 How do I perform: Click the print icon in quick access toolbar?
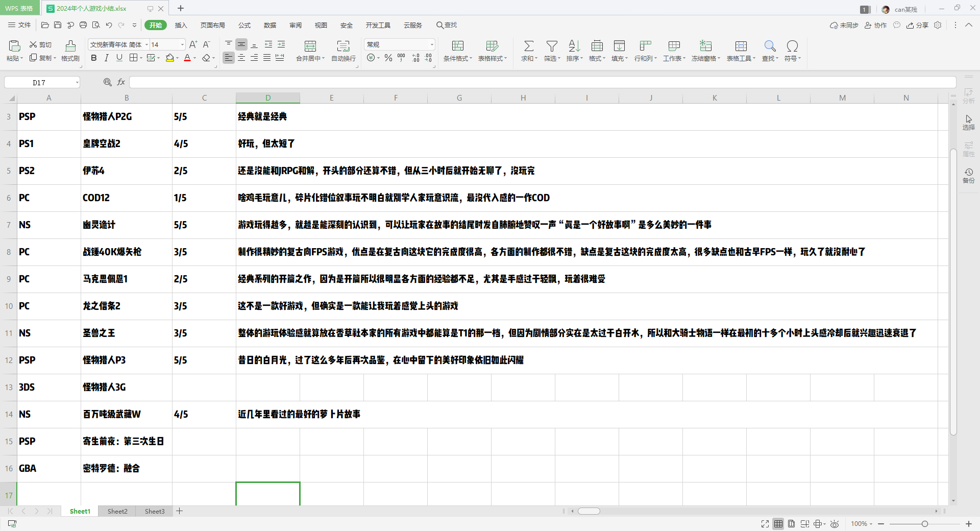83,25
